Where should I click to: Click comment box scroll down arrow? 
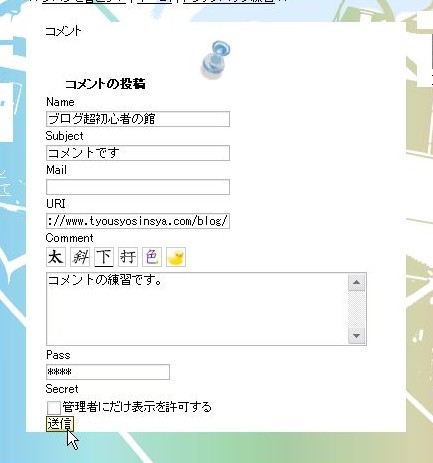[x=356, y=335]
